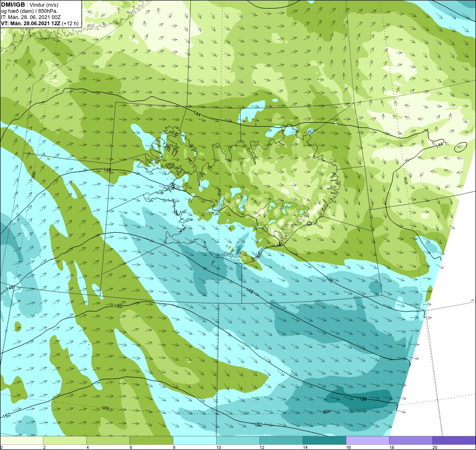Click the 10–12 m/s turquoise legend swatch
This screenshot has width=476, height=450.
pyautogui.click(x=238, y=440)
